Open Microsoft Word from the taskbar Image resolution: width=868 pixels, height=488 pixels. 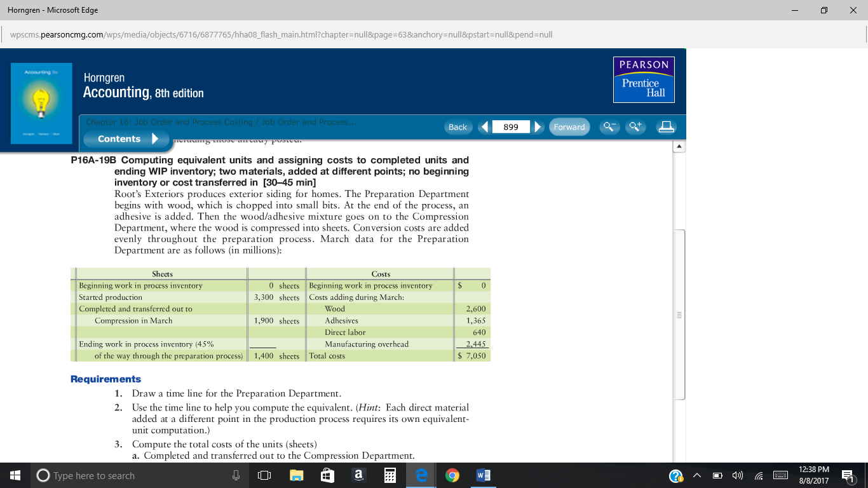pos(483,475)
